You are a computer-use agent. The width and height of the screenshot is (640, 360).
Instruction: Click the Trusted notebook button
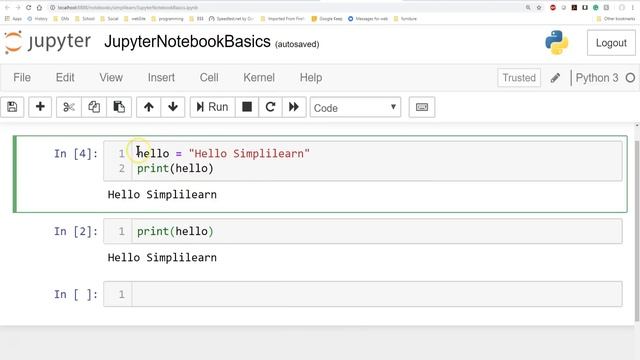pos(519,78)
